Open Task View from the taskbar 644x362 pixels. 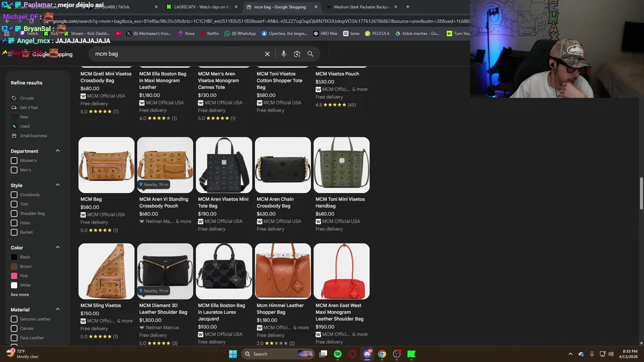pyautogui.click(x=323, y=354)
